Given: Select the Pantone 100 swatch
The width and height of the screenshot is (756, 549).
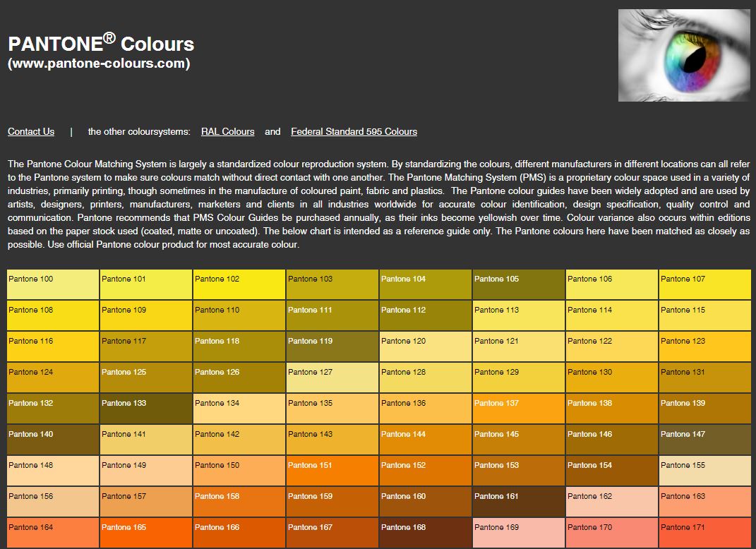Looking at the screenshot, I should point(53,284).
